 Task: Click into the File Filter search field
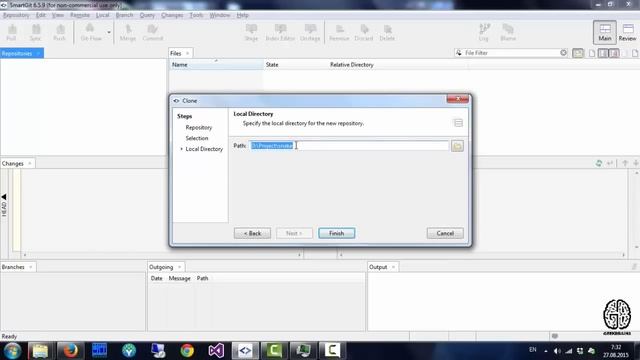coord(512,53)
